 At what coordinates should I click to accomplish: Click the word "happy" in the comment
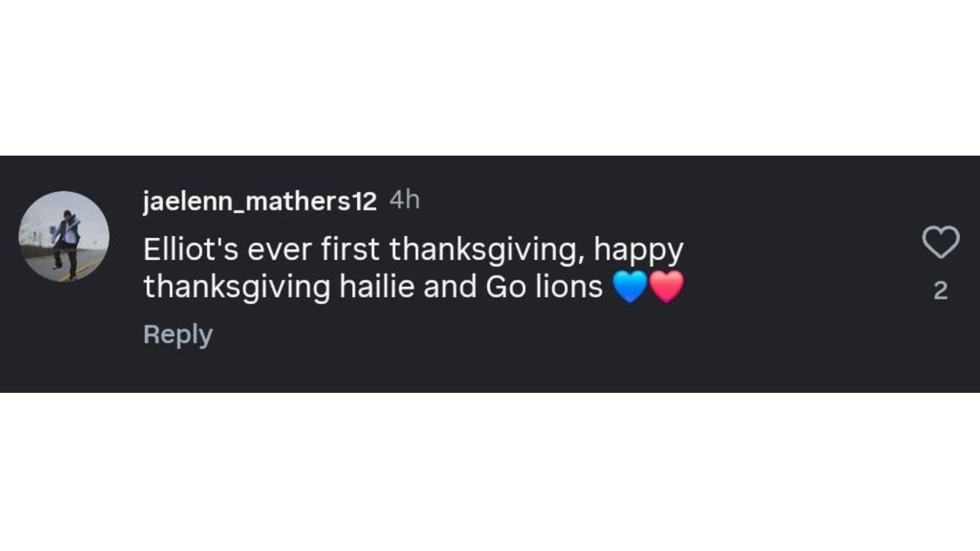[x=638, y=250]
